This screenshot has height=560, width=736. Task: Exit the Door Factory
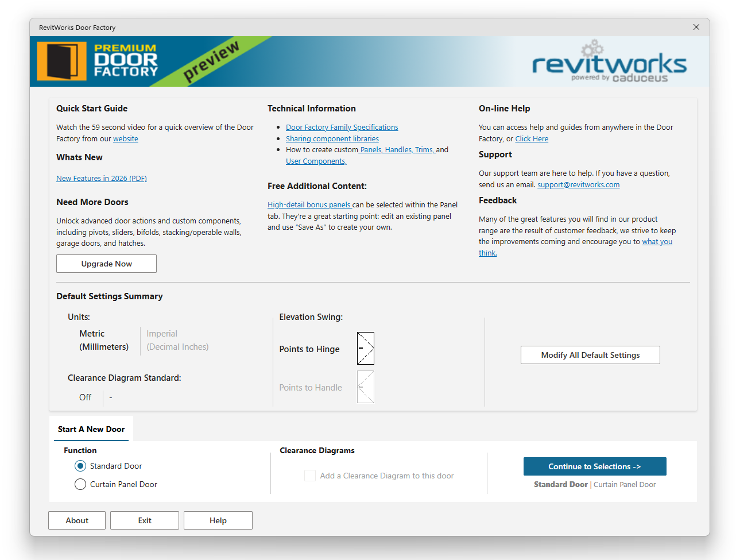point(144,520)
